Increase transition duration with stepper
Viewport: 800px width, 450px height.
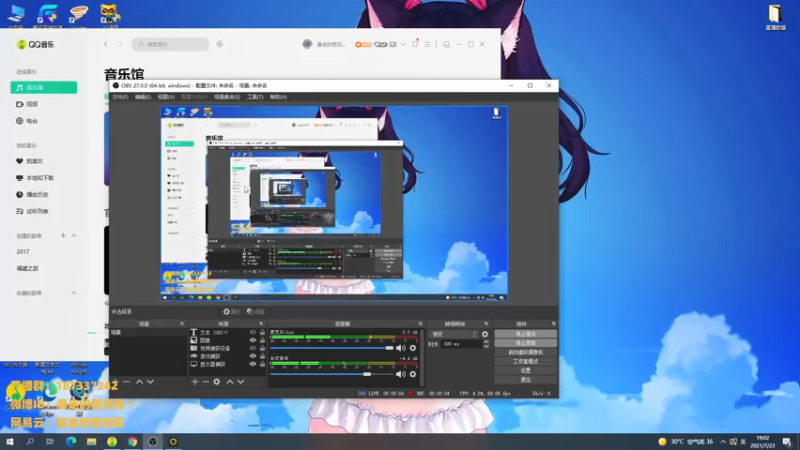tap(486, 342)
